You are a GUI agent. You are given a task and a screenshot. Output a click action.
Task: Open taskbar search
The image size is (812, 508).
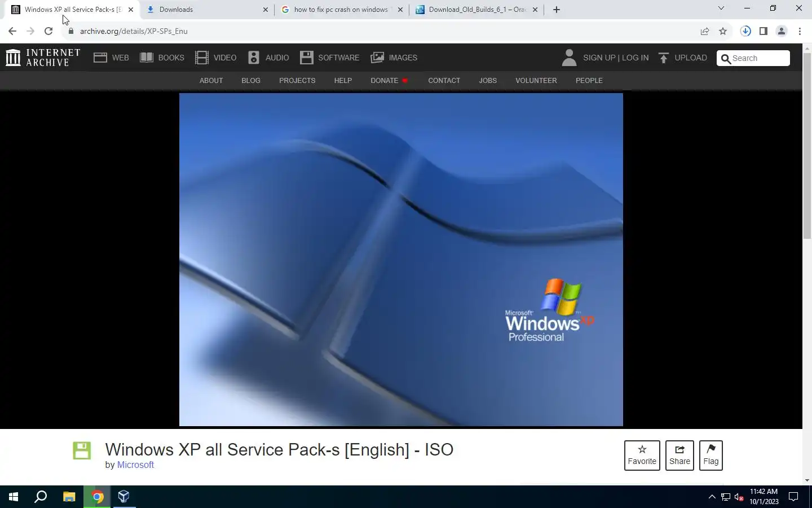tap(41, 497)
